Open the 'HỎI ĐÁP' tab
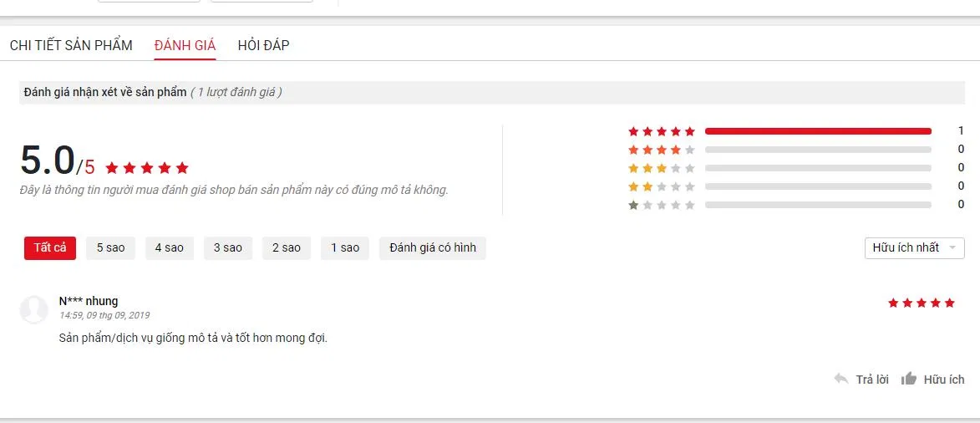 (x=263, y=45)
